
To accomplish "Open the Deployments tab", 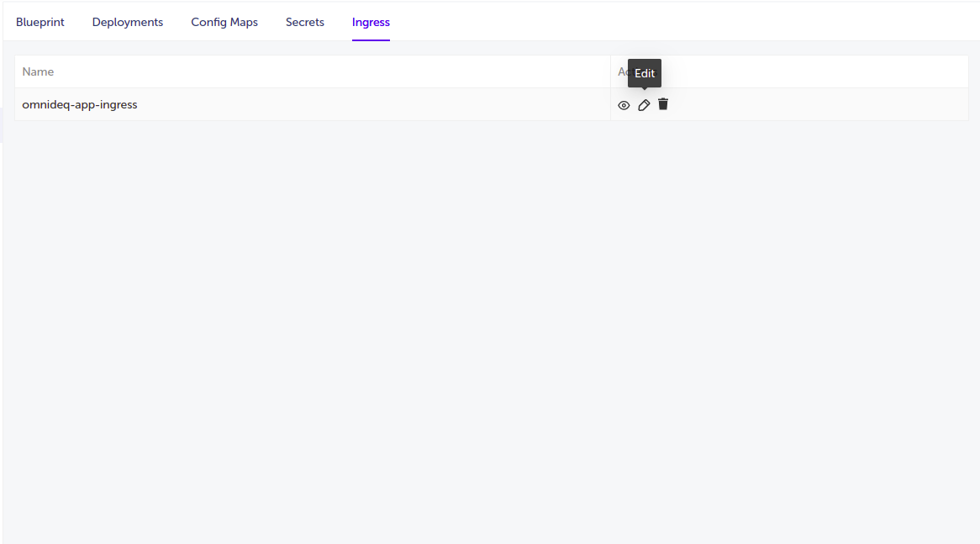I will click(128, 22).
